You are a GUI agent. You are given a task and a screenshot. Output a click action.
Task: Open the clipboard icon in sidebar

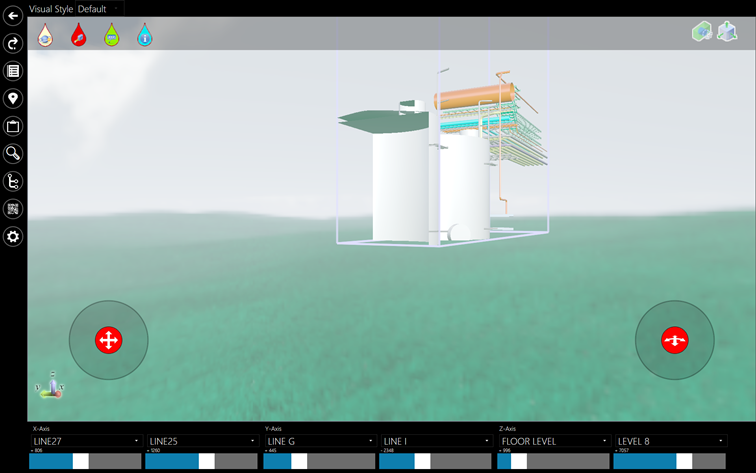coord(13,127)
